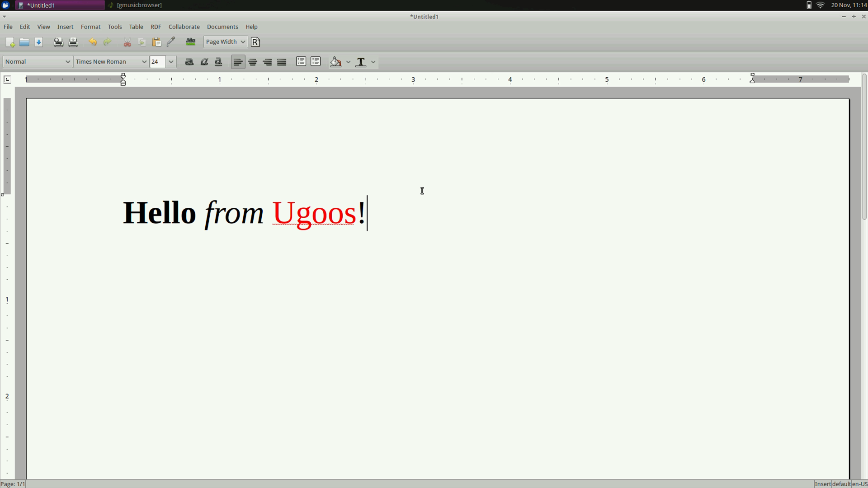Undo the last action

[x=93, y=42]
